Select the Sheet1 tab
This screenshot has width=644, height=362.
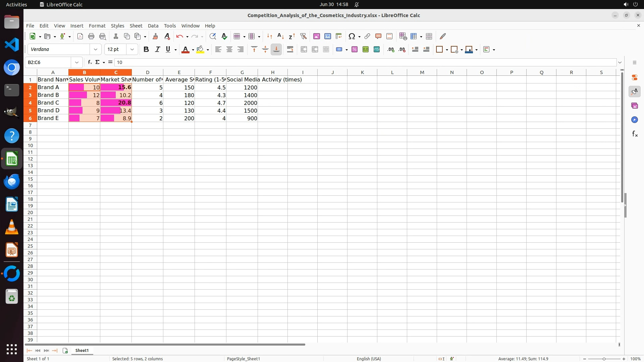click(82, 351)
